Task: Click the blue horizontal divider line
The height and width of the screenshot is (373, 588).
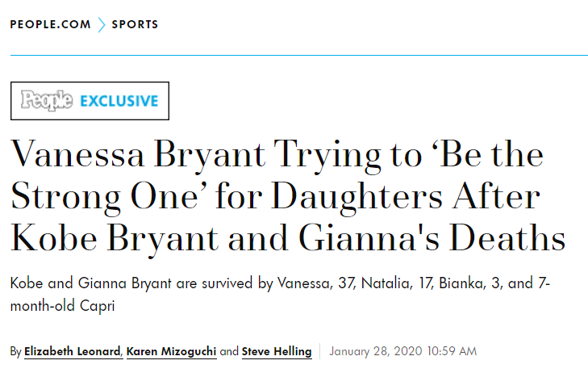Action: (x=299, y=55)
